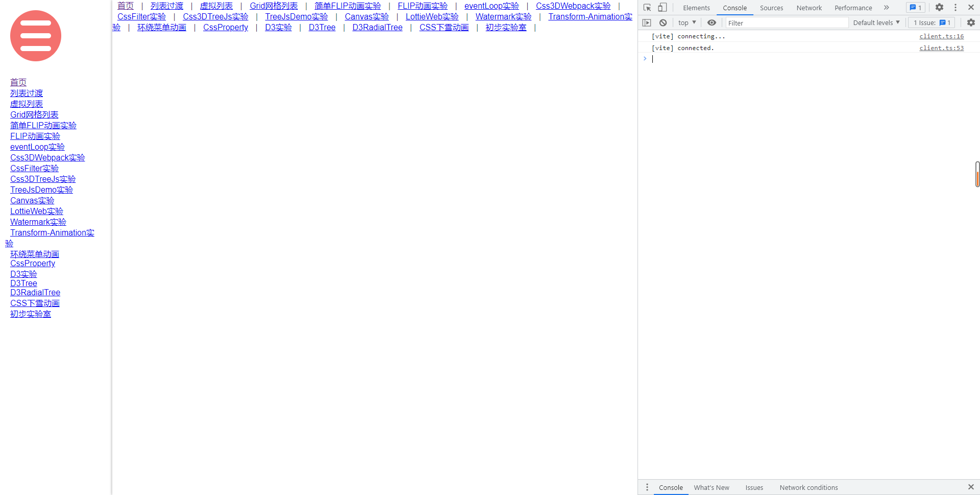Click 首页 in the top navigation

coord(126,6)
